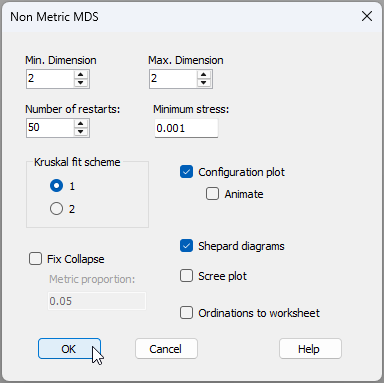384x383 pixels.
Task: Increase the Min. Dimension spinner value
Action: pyautogui.click(x=81, y=75)
